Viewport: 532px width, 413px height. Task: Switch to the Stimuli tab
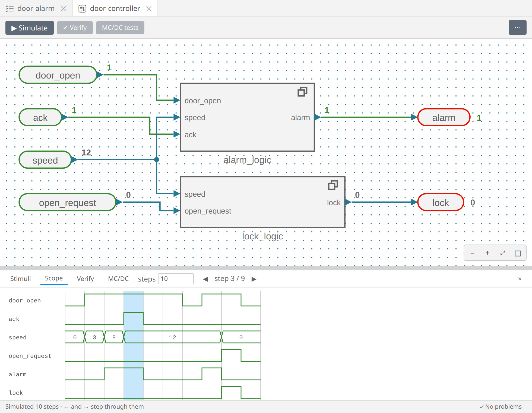(x=21, y=279)
